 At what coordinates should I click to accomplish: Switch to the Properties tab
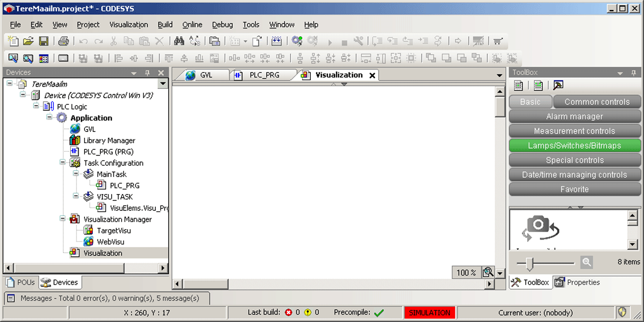point(577,282)
